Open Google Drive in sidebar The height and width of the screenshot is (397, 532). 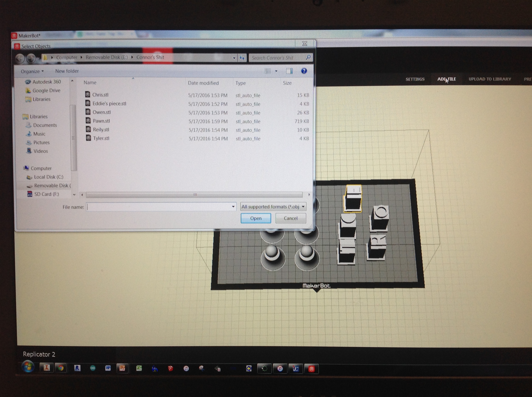pos(43,90)
